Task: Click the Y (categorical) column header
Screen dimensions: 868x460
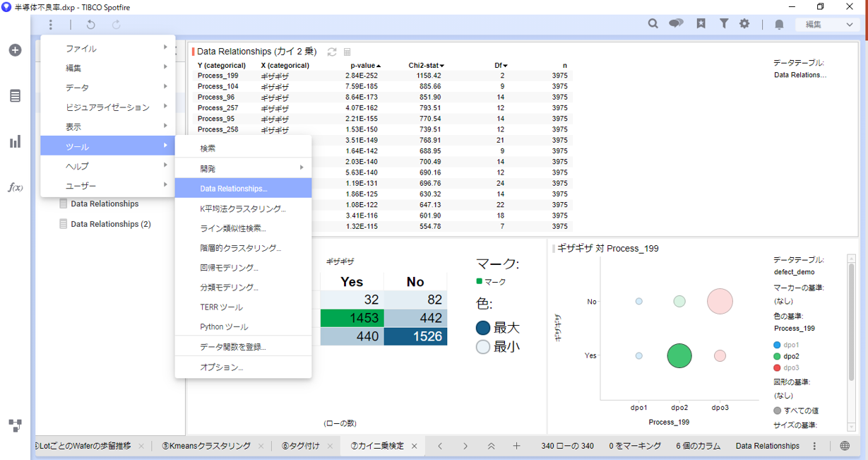Action: coord(222,65)
